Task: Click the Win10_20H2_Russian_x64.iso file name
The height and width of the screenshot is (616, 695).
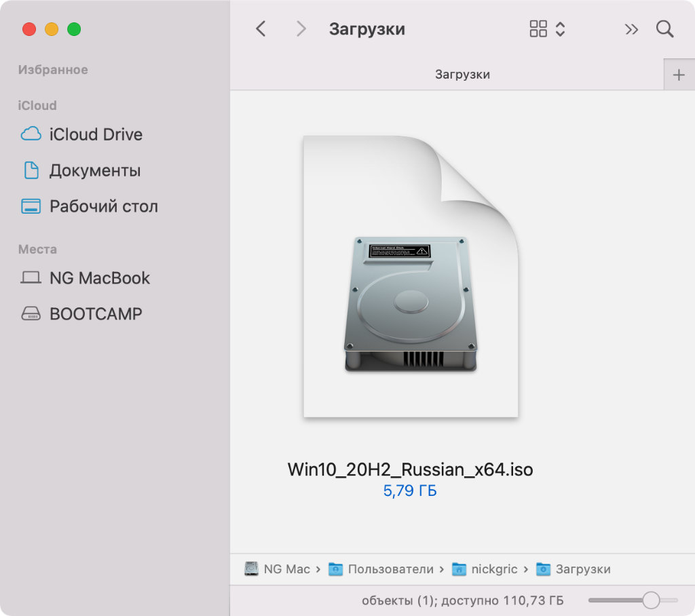Action: click(x=410, y=469)
